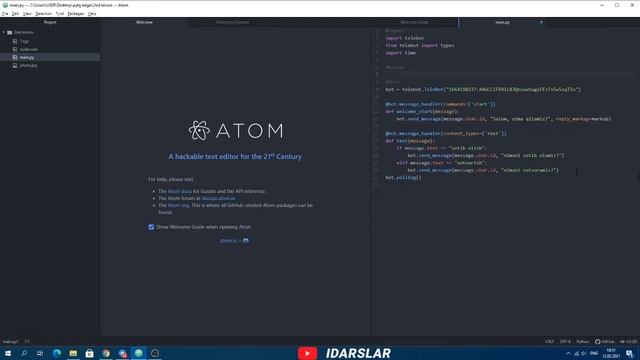This screenshot has height=360, width=640.
Task: Click the bot.polling() code line
Action: click(x=403, y=178)
